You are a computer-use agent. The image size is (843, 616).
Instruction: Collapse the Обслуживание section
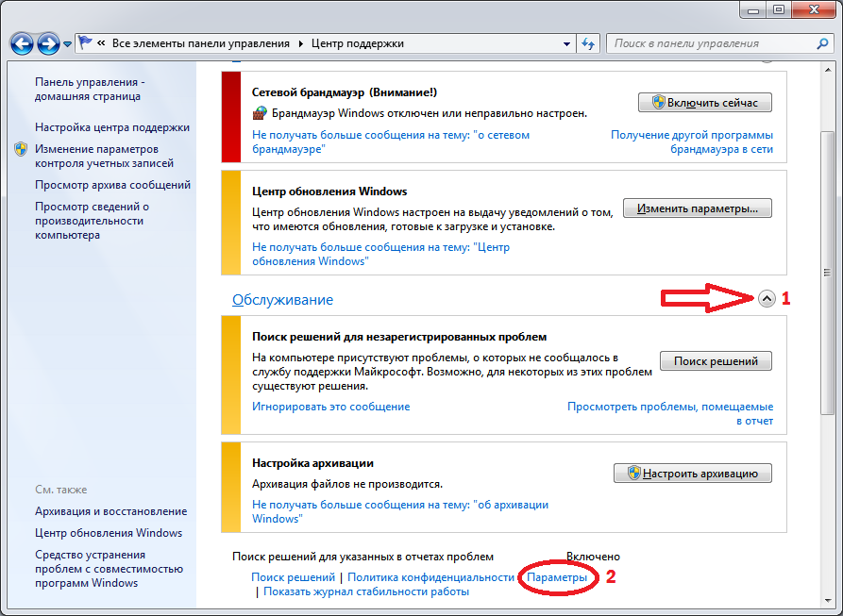coord(767,298)
